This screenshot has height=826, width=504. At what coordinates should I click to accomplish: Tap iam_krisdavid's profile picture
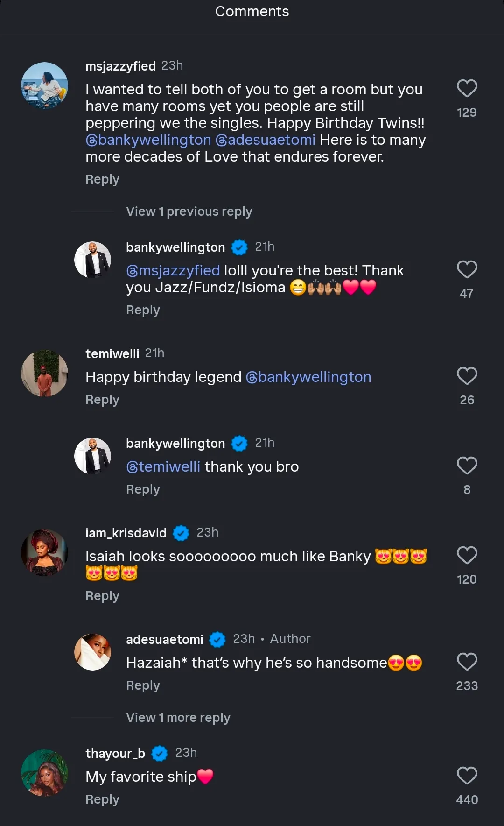[45, 552]
